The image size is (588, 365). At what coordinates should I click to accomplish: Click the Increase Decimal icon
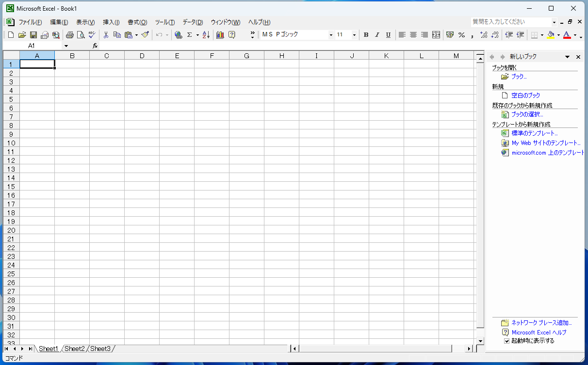tap(484, 35)
